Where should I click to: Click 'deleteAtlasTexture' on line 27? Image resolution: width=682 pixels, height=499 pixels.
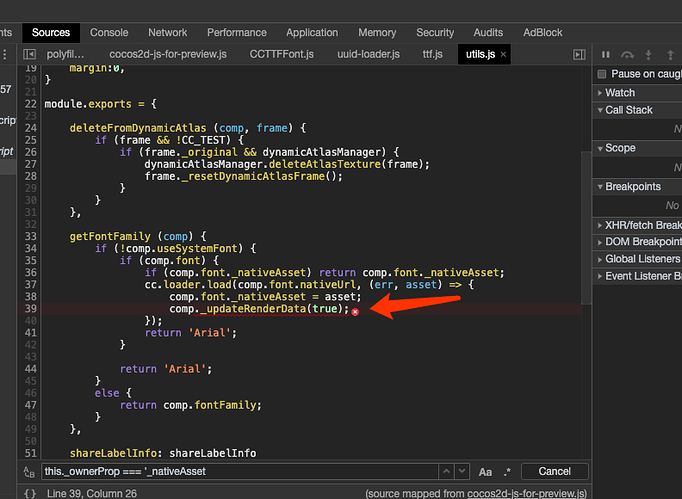click(325, 164)
